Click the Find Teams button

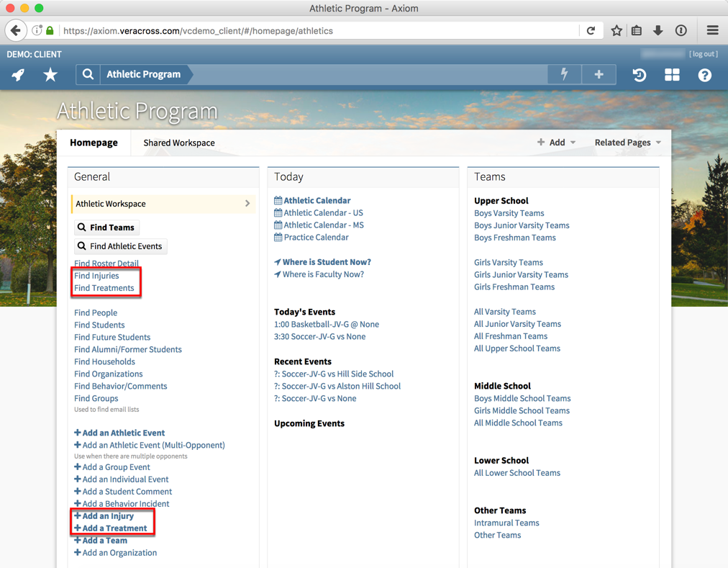[106, 227]
